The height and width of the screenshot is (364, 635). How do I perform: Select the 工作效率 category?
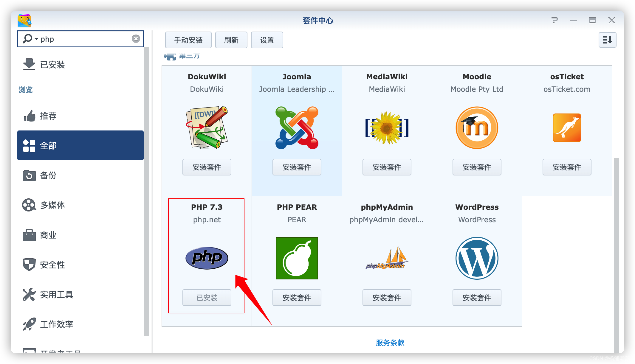[80, 324]
